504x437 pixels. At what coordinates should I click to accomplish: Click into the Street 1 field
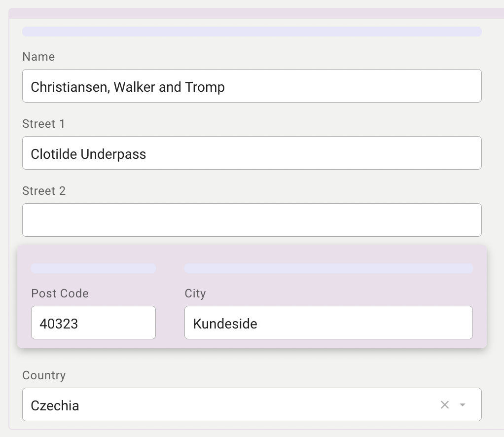(252, 153)
